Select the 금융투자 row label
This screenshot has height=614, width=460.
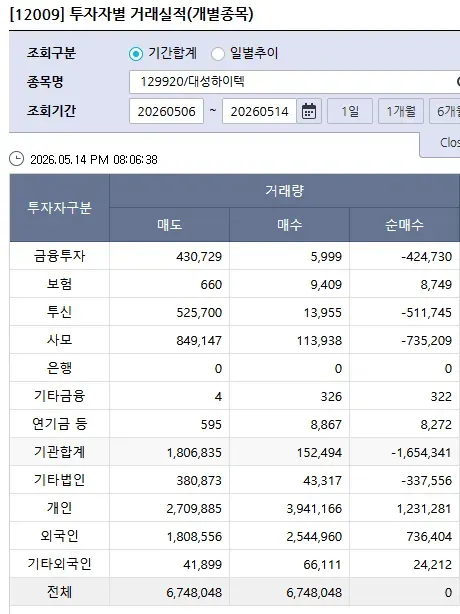click(x=60, y=256)
